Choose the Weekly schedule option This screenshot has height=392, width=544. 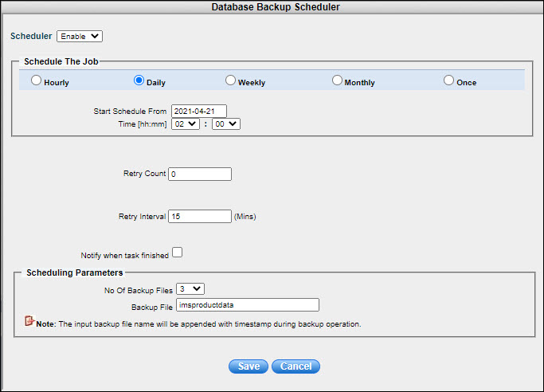pos(230,80)
